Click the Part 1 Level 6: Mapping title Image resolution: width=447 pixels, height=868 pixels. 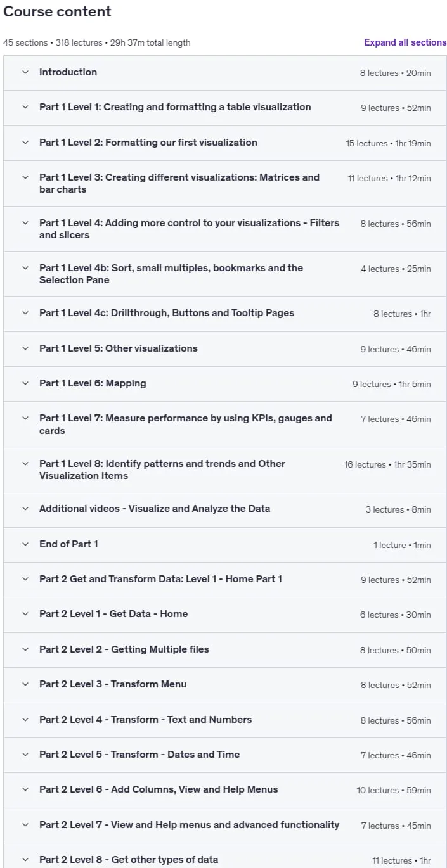[93, 383]
